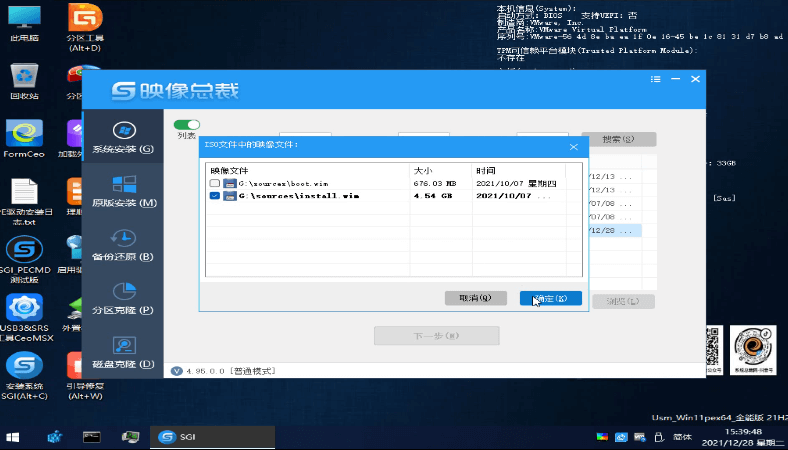Viewport: 788px width, 450px height.
Task: Switch to 分区克隆 (P) partition clone
Action: pyautogui.click(x=123, y=297)
